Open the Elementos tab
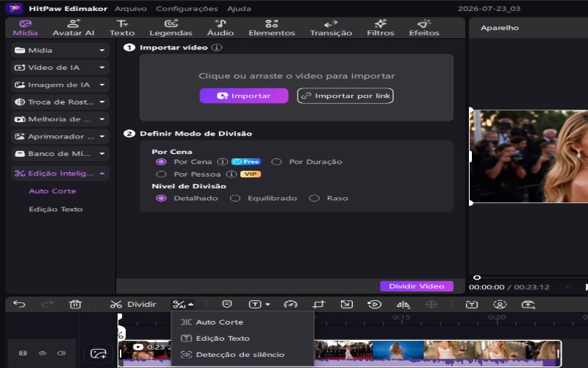 click(x=271, y=28)
